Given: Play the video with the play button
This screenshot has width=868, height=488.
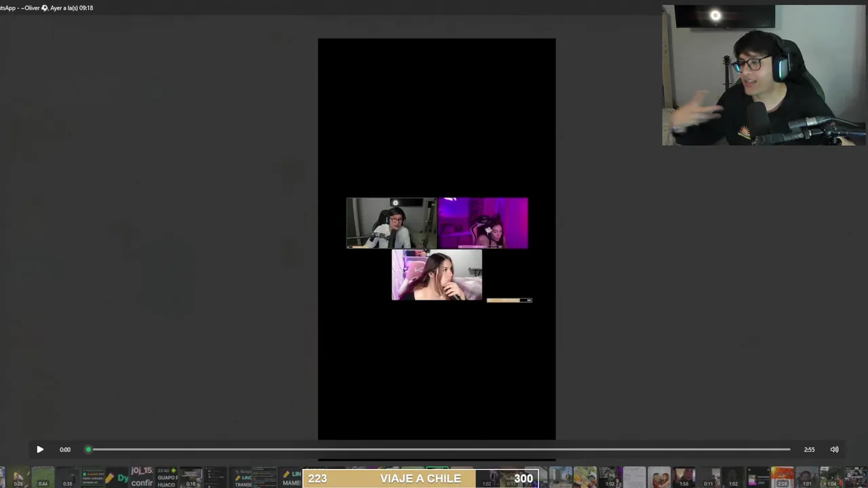Looking at the screenshot, I should pyautogui.click(x=40, y=449).
